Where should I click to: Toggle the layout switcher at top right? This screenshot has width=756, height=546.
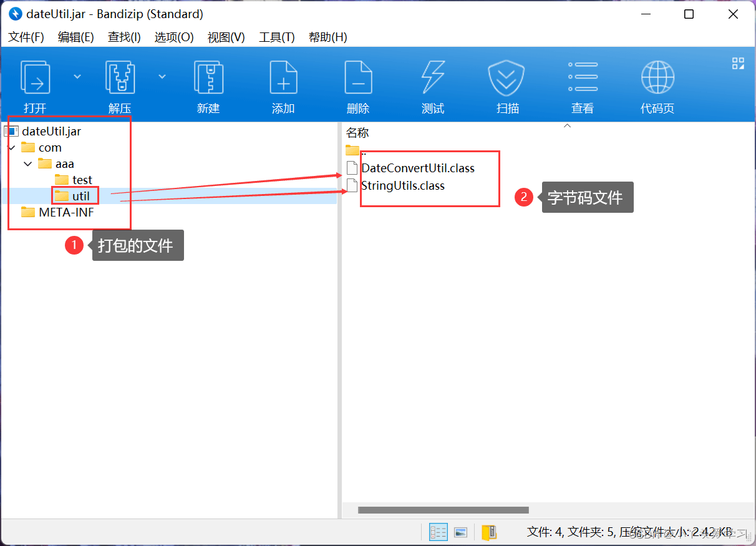pyautogui.click(x=738, y=63)
